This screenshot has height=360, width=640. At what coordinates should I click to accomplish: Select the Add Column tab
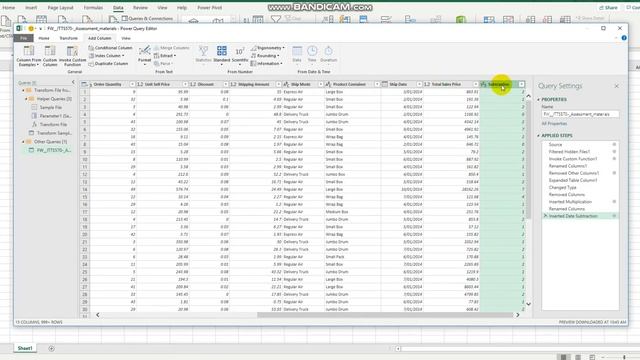(99, 38)
